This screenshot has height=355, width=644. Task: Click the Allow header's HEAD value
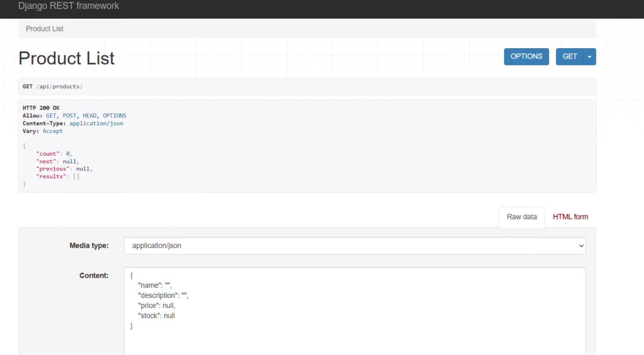coord(89,116)
